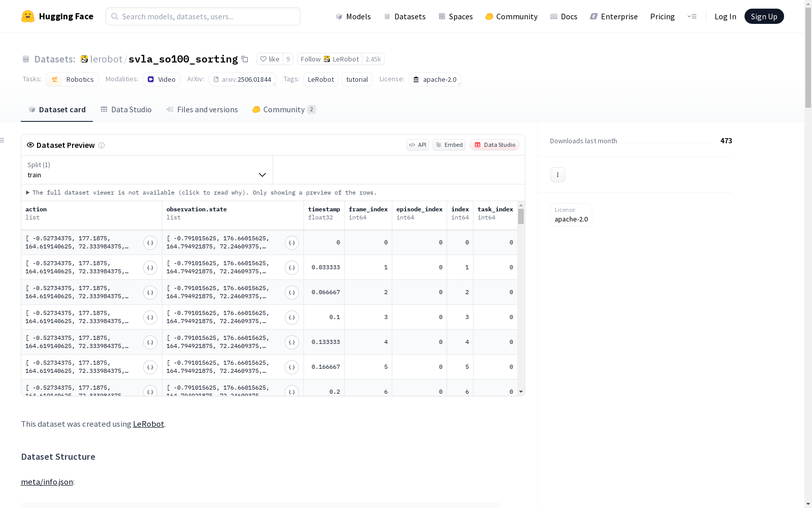Image resolution: width=812 pixels, height=508 pixels.
Task: Open more options three-dot button
Action: 558,175
